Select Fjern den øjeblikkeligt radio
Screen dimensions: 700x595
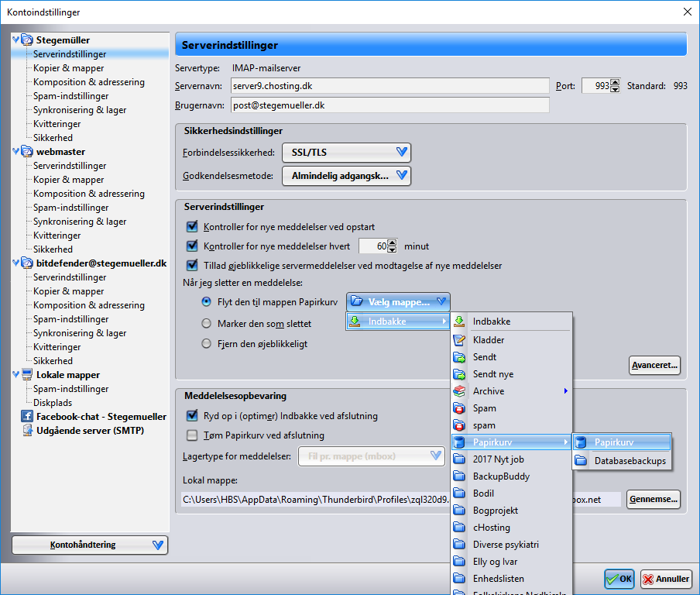206,343
